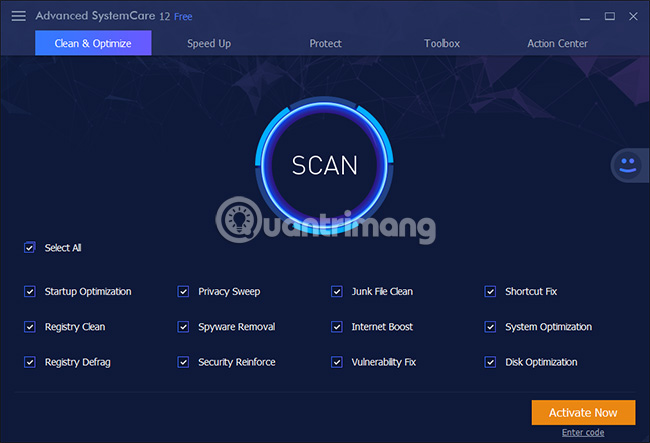Screen dimensions: 650x443
Task: Click the orange Activate Now button
Action: coord(583,412)
